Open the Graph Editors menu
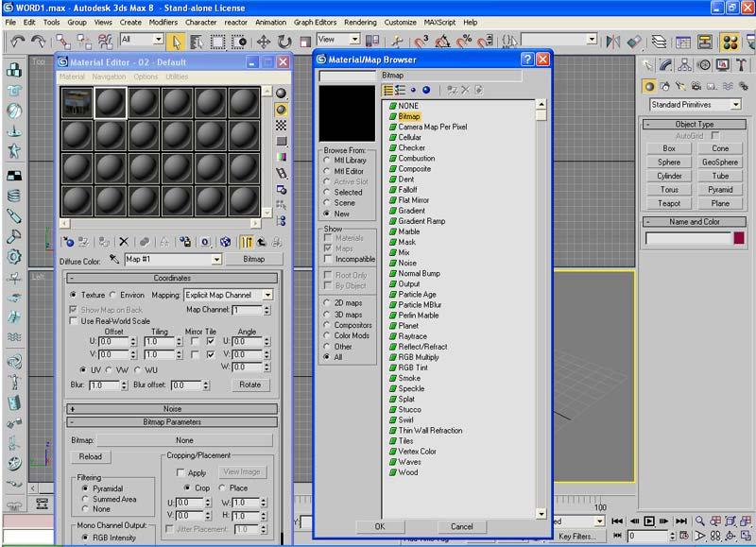This screenshot has height=547, width=756. (x=315, y=22)
